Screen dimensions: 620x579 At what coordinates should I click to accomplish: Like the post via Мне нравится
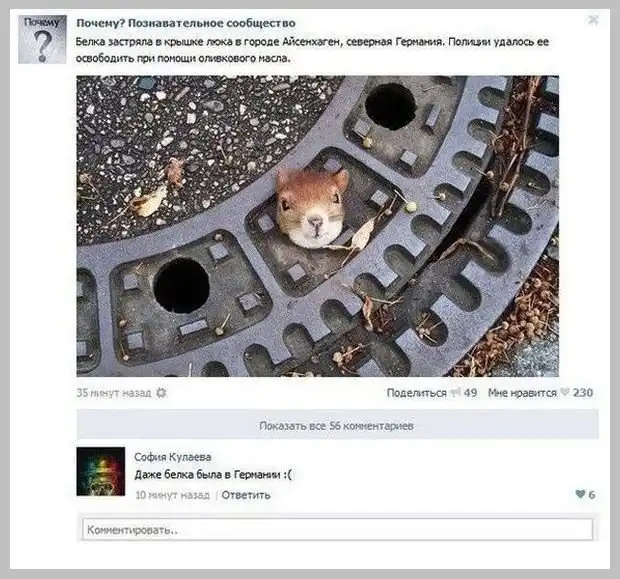522,393
